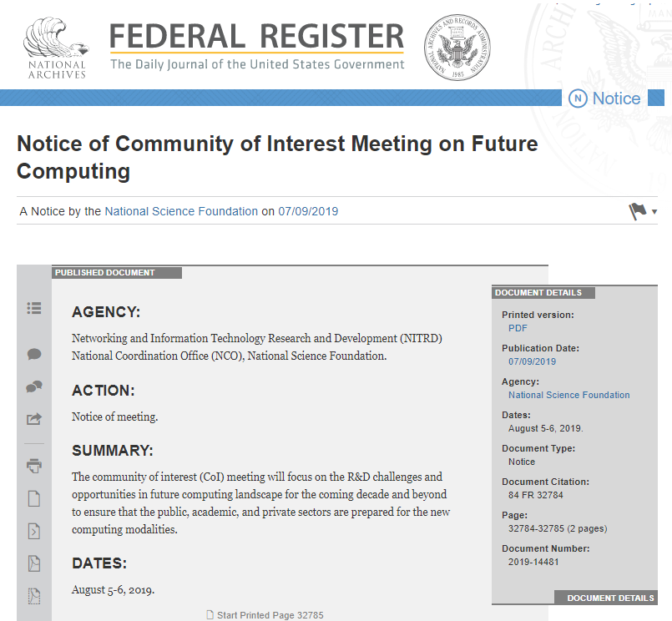Click the 07/09/2019 date in byline
This screenshot has width=672, height=621.
pos(308,211)
